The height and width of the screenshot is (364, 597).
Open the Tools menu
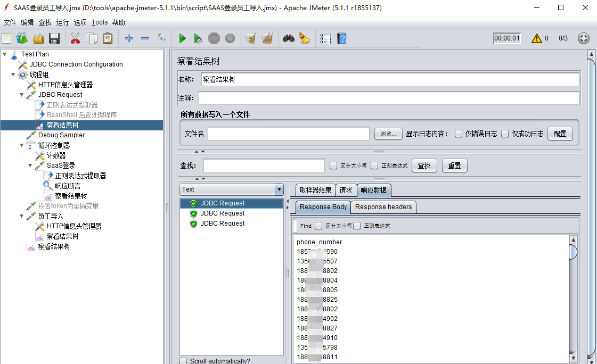(x=100, y=22)
